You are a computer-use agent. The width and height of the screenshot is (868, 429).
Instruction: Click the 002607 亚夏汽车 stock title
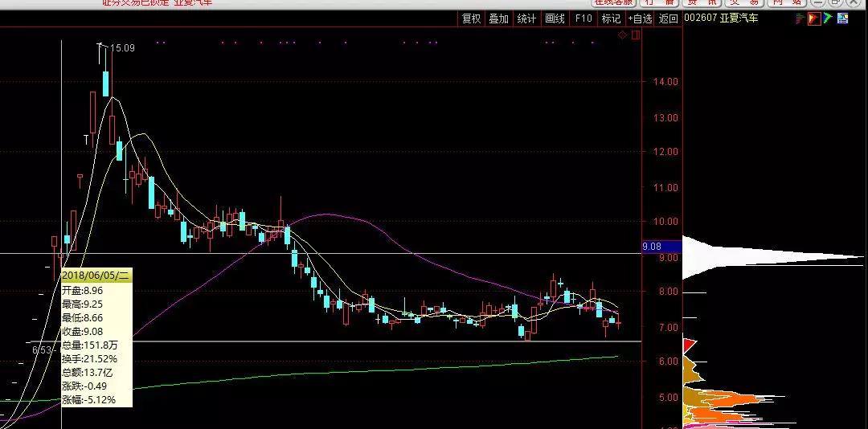tap(721, 18)
